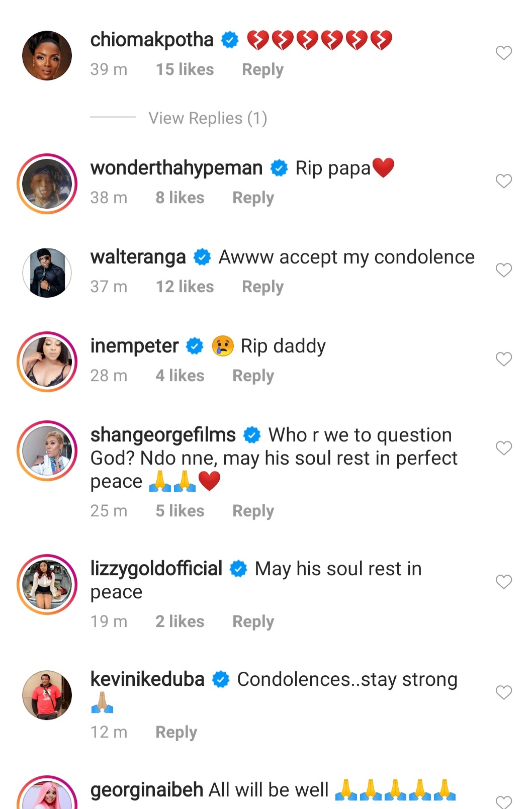View wonderthahypeman's story avatar

pos(47,184)
